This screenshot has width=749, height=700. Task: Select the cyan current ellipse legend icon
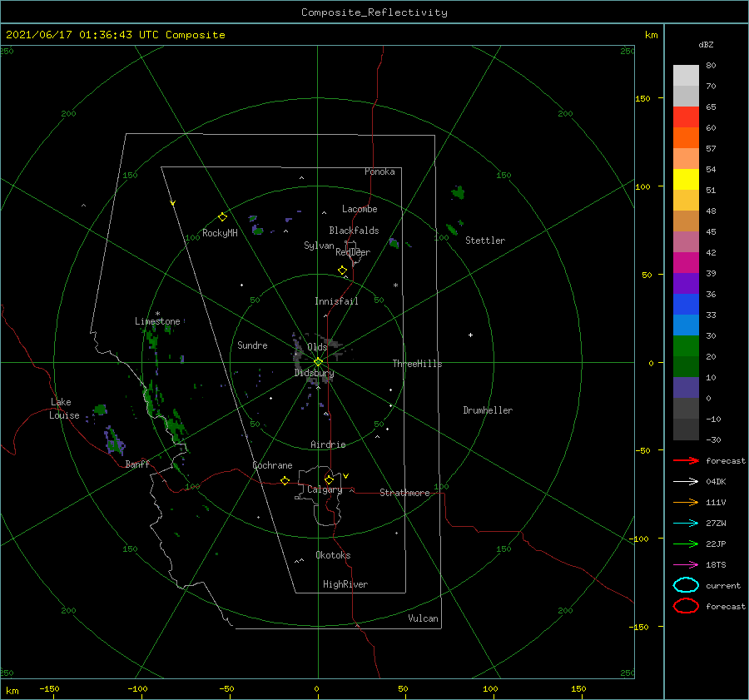[x=686, y=585]
